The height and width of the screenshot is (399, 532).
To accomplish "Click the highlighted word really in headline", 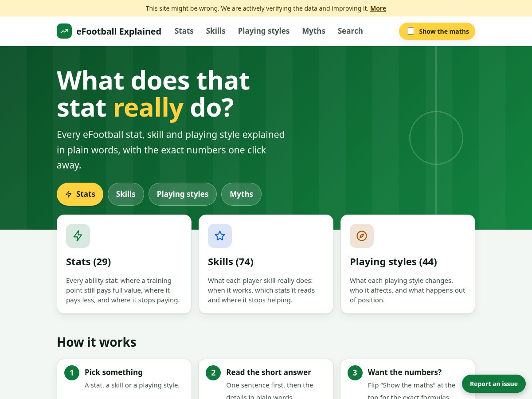I will pyautogui.click(x=148, y=108).
